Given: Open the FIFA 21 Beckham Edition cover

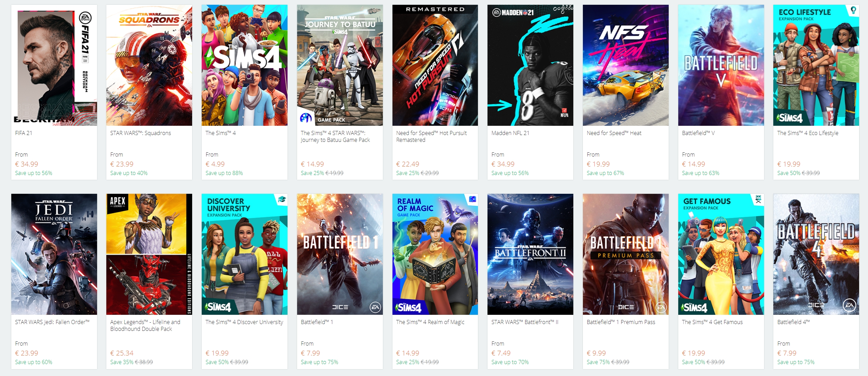Looking at the screenshot, I should (54, 65).
